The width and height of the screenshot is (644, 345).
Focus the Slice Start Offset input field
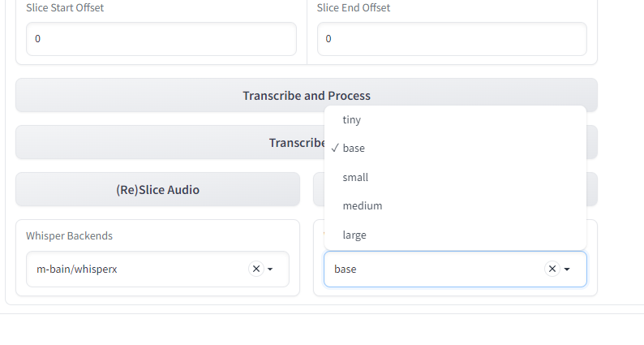point(161,39)
